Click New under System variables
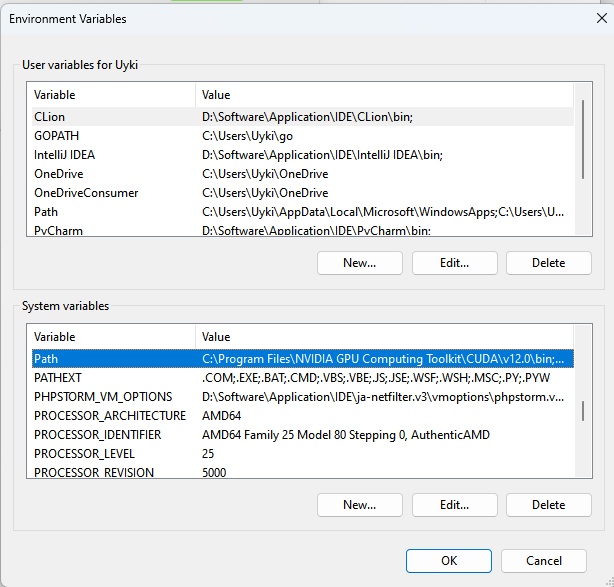Image resolution: width=614 pixels, height=587 pixels. click(x=359, y=505)
